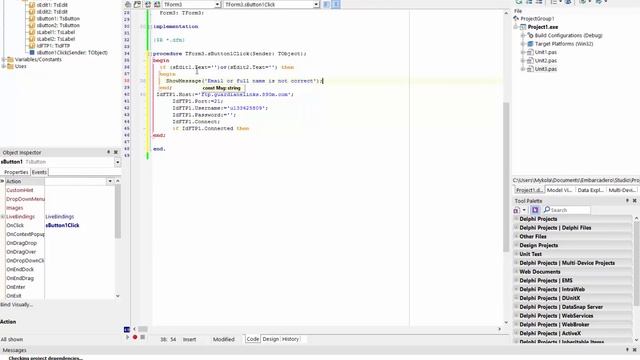The width and height of the screenshot is (640, 360).
Task: Click the Bind Visually... link
Action: pyautogui.click(x=16, y=305)
